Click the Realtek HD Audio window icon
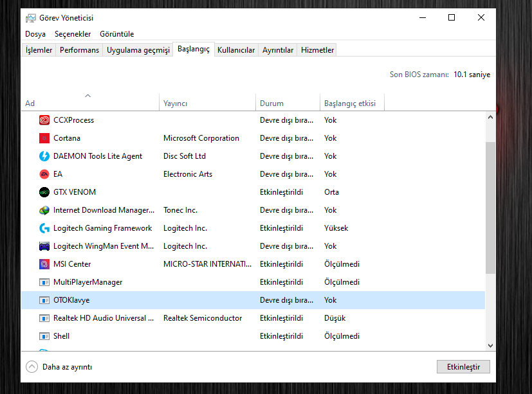This screenshot has height=394, width=532. [44, 318]
